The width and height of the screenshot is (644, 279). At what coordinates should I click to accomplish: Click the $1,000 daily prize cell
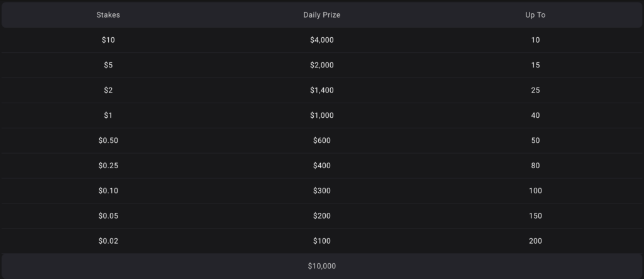point(321,115)
